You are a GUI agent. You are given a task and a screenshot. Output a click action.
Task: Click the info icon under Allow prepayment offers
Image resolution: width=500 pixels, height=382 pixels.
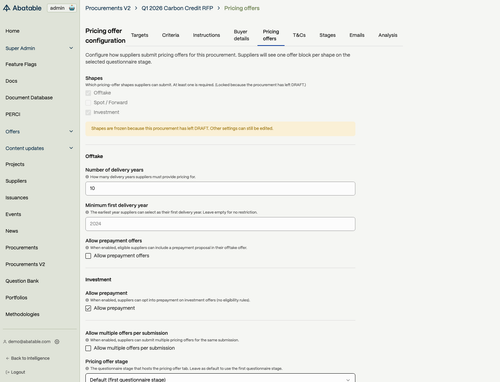[x=87, y=248]
